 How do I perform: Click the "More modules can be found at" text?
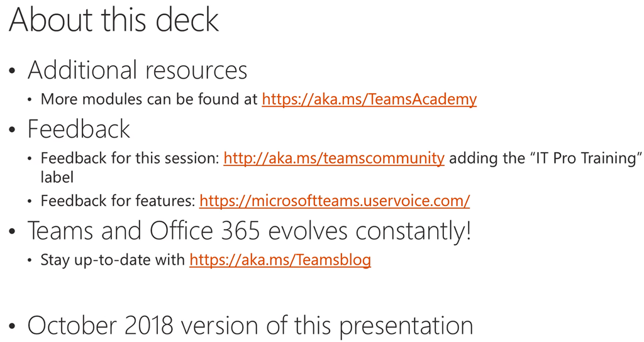click(150, 99)
